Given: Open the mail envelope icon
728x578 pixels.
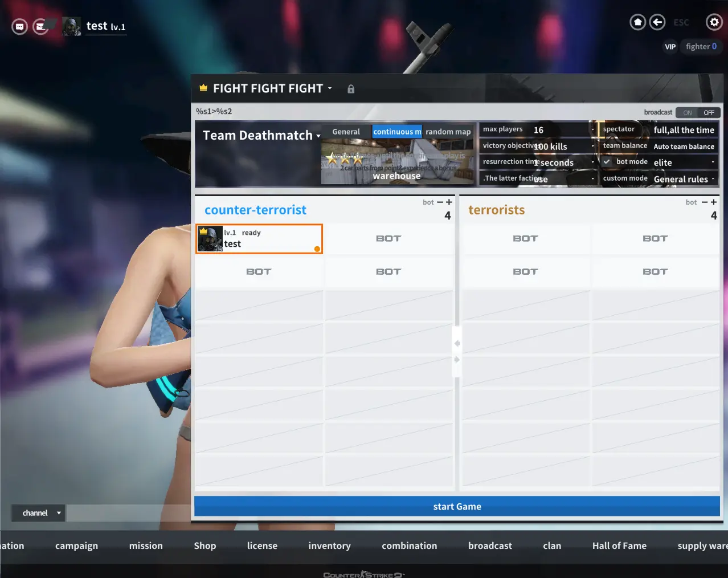Looking at the screenshot, I should tap(40, 26).
